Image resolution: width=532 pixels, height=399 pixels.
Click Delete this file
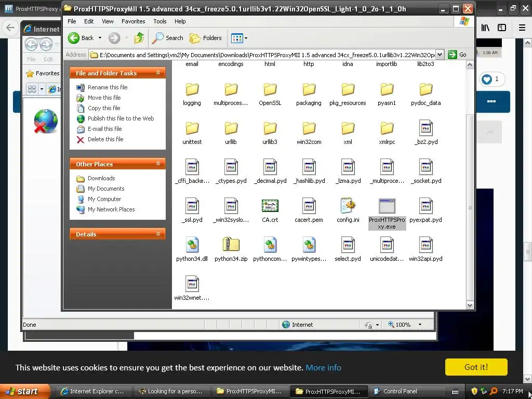coord(105,139)
